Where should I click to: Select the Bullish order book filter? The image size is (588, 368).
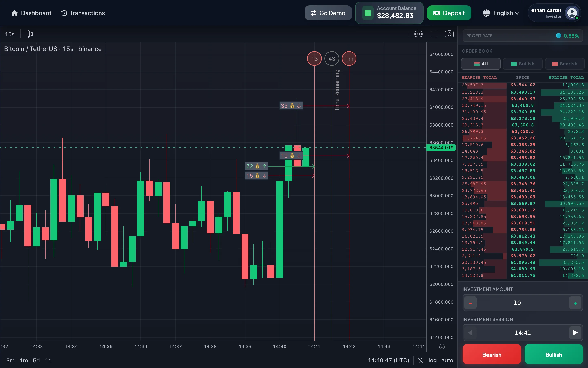coord(523,64)
